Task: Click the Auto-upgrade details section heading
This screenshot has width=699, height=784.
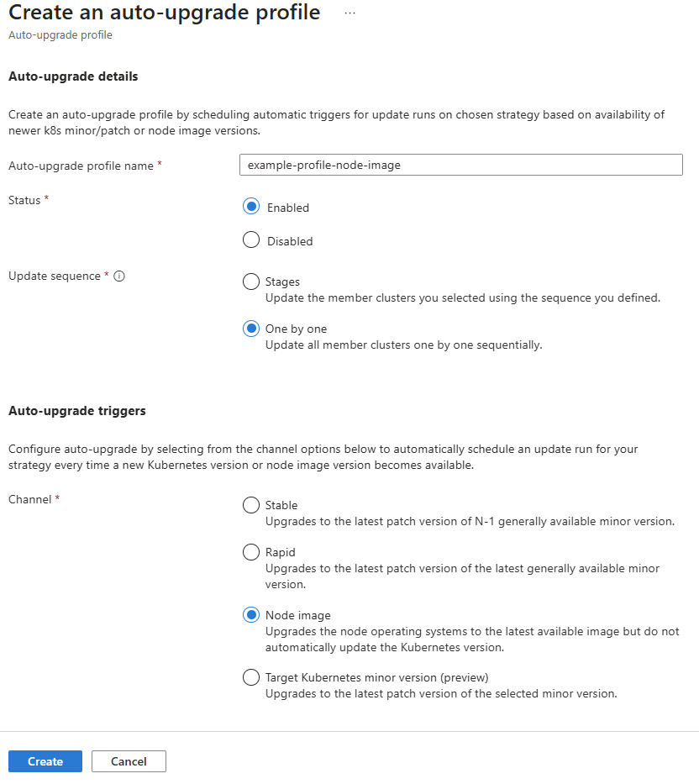Action: 73,76
